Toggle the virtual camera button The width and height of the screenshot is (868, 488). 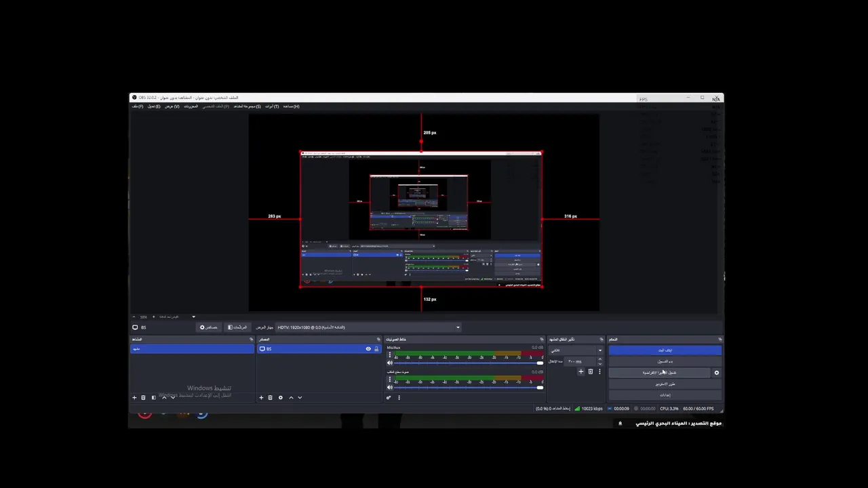click(660, 373)
